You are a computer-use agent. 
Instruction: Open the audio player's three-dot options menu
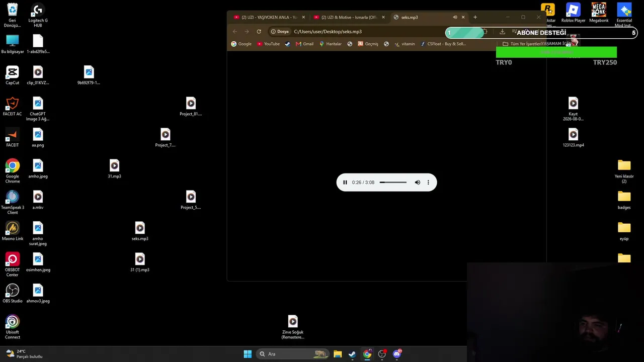pos(428,183)
